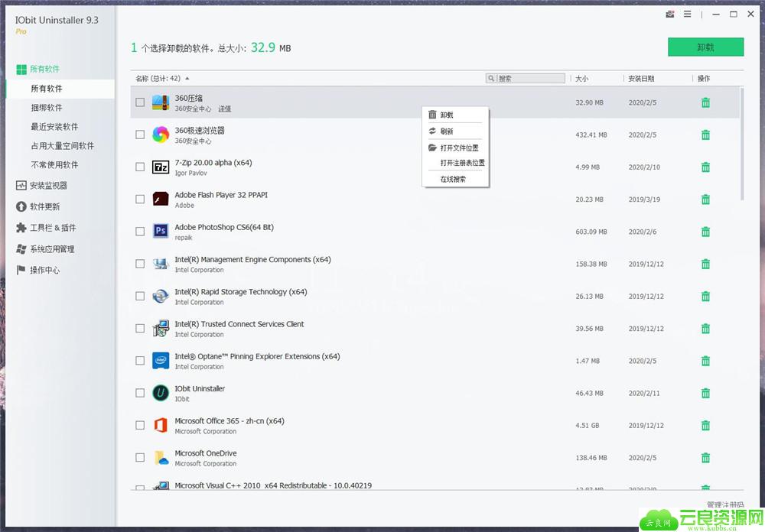Open the hamburger options menu
765x532 pixels.
tap(688, 14)
